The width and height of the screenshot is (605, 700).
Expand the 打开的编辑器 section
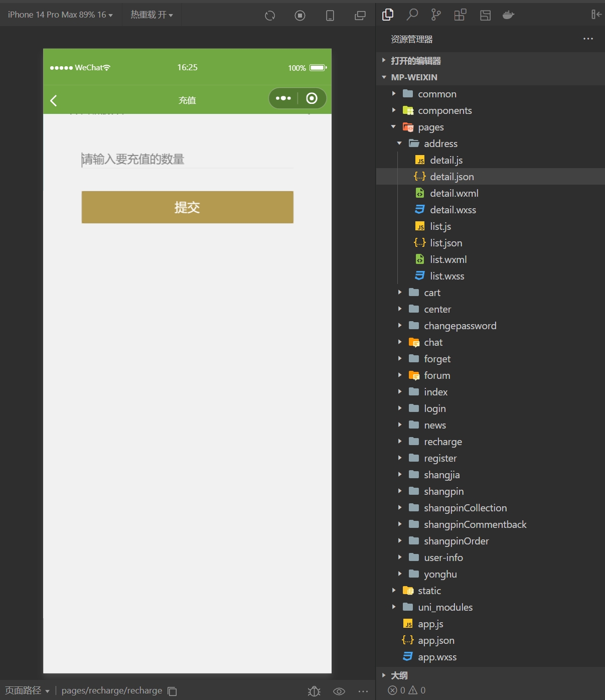(490, 61)
